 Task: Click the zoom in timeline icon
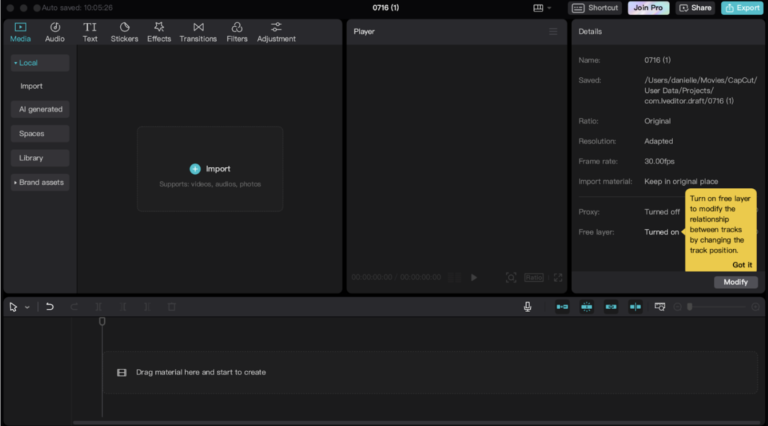(x=755, y=307)
